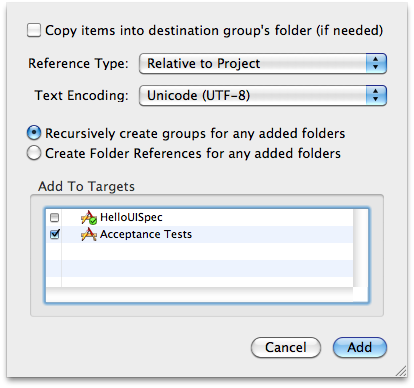Open the Unicode (UTF-8) encoding dropdown
The height and width of the screenshot is (388, 414).
click(x=263, y=95)
